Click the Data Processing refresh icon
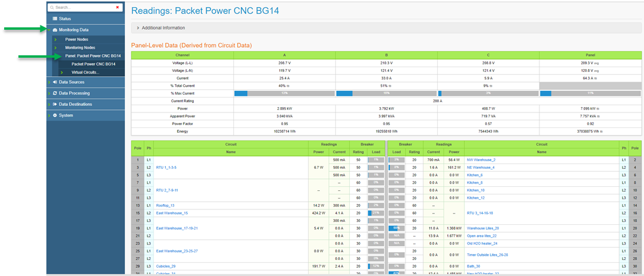This screenshot has width=644, height=276. (x=55, y=93)
